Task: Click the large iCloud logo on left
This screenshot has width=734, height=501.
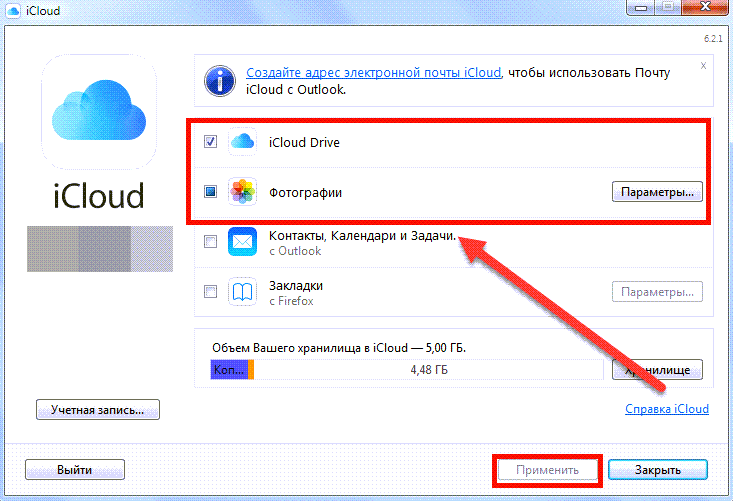Action: click(x=99, y=112)
